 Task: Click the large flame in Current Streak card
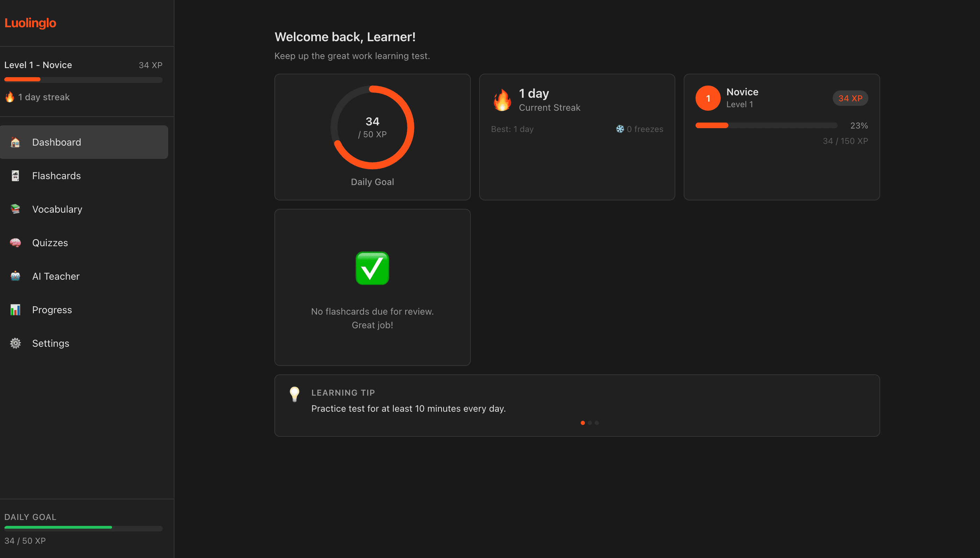(x=502, y=100)
